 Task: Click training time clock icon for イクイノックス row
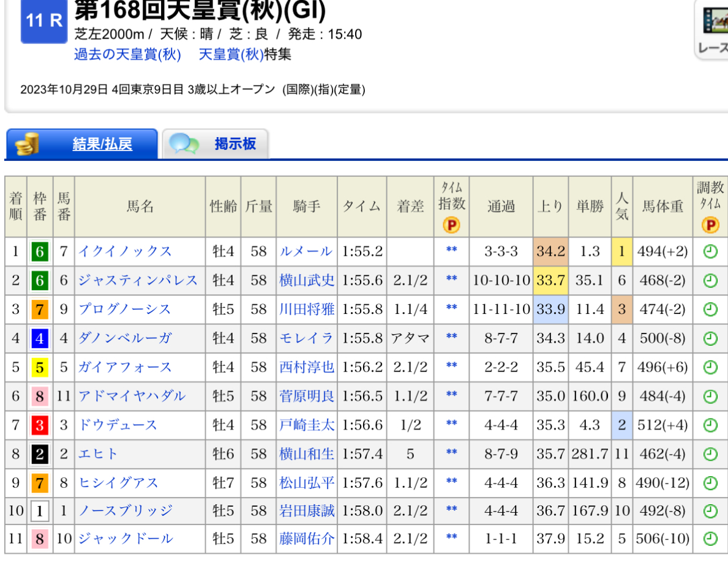tap(710, 252)
